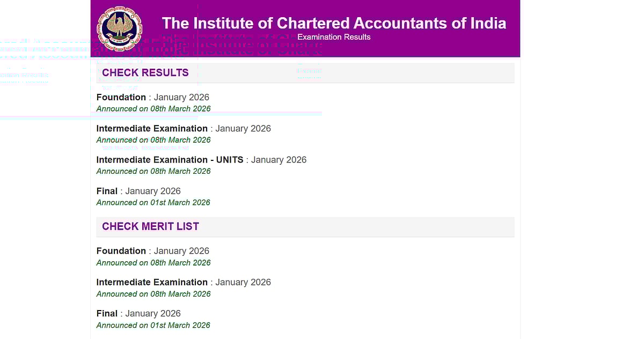The height and width of the screenshot is (339, 644).
Task: Click the ICAI emblem logo
Action: tap(119, 28)
